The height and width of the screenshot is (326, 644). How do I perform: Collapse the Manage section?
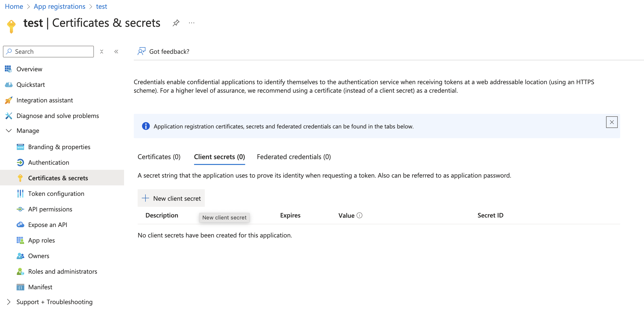9,130
